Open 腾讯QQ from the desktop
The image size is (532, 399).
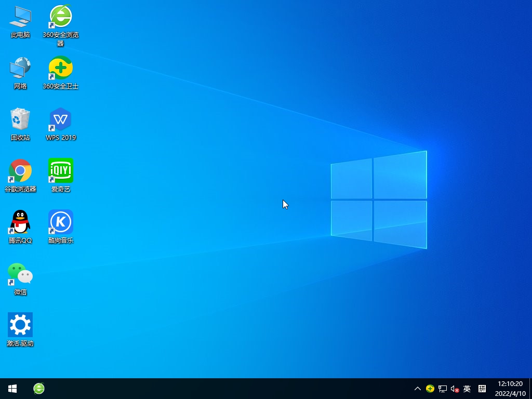click(x=20, y=221)
